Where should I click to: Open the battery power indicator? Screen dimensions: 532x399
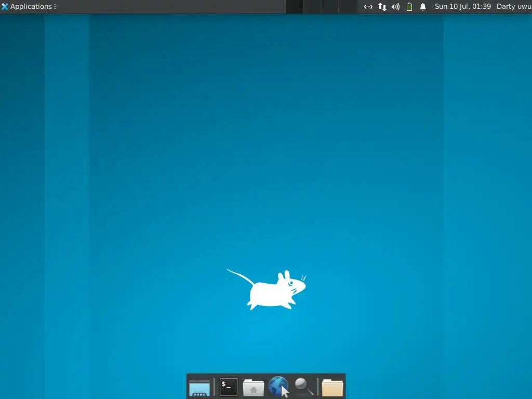point(409,6)
